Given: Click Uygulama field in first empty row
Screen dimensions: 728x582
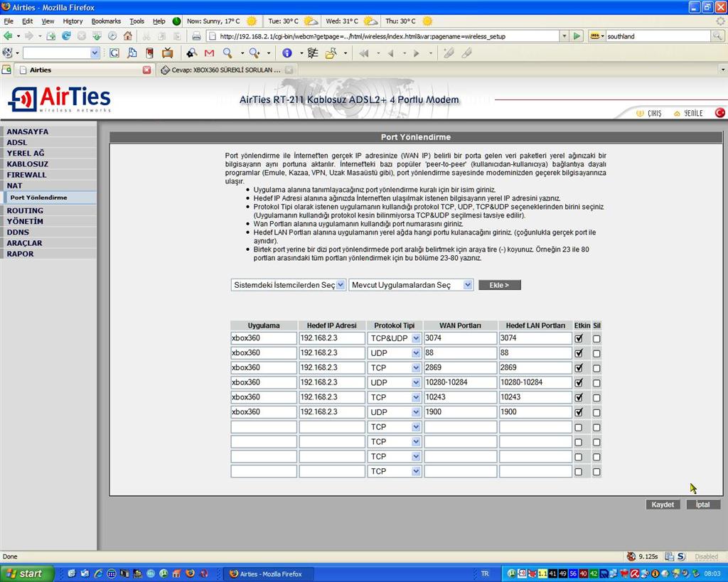Looking at the screenshot, I should coord(264,427).
